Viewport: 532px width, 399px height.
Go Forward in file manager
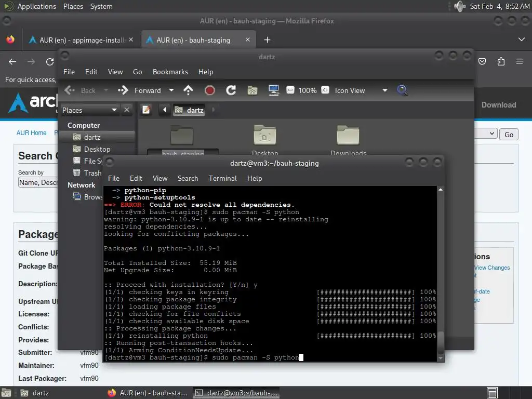point(139,90)
